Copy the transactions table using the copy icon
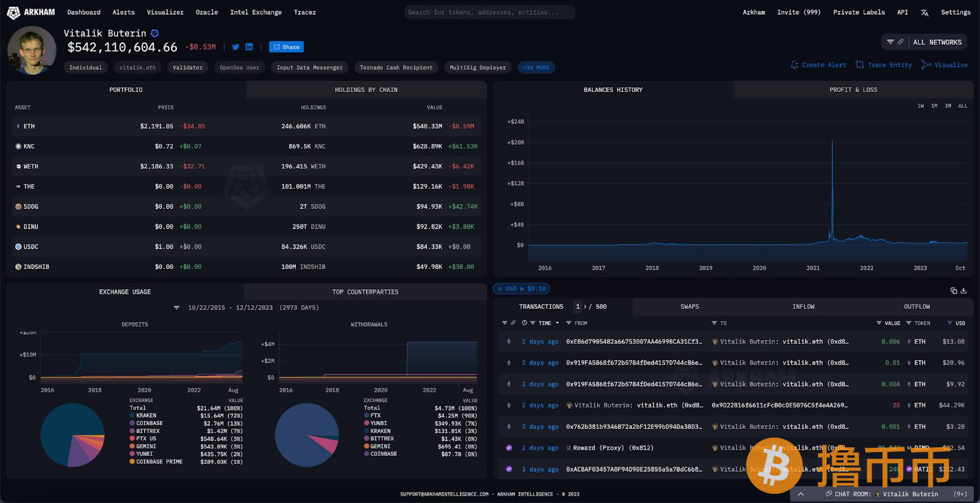Image resolution: width=980 pixels, height=503 pixels. pyautogui.click(x=954, y=290)
